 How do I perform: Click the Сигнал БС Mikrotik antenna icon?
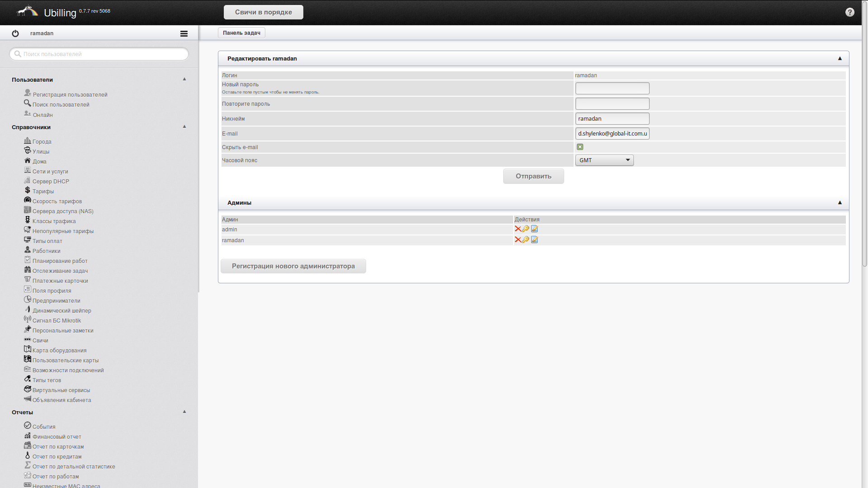coord(28,319)
